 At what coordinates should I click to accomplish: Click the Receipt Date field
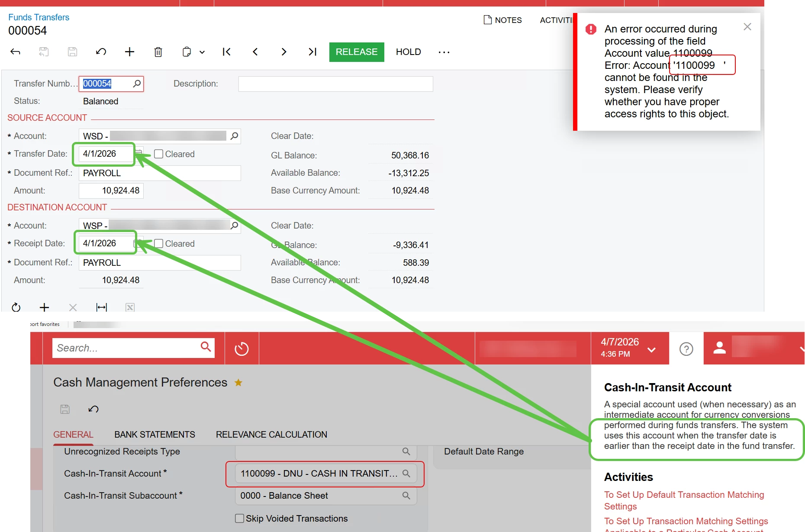106,244
